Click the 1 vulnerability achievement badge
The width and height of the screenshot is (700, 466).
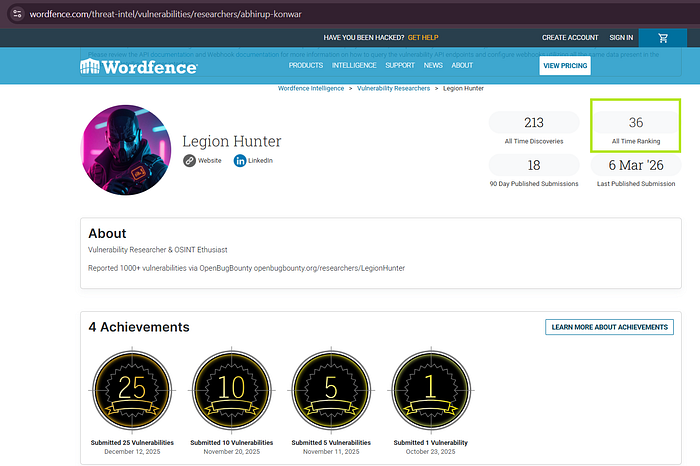431,391
